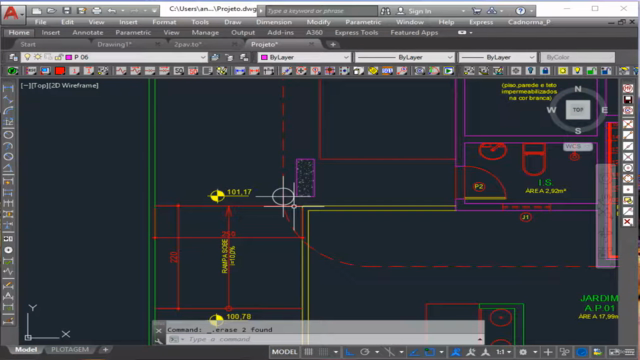The image size is (640, 360).
Task: Toggle grid display in status bar
Action: 309,352
